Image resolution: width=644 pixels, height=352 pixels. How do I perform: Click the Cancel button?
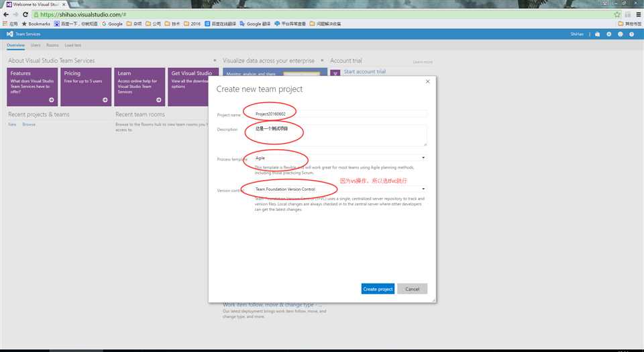pyautogui.click(x=413, y=289)
